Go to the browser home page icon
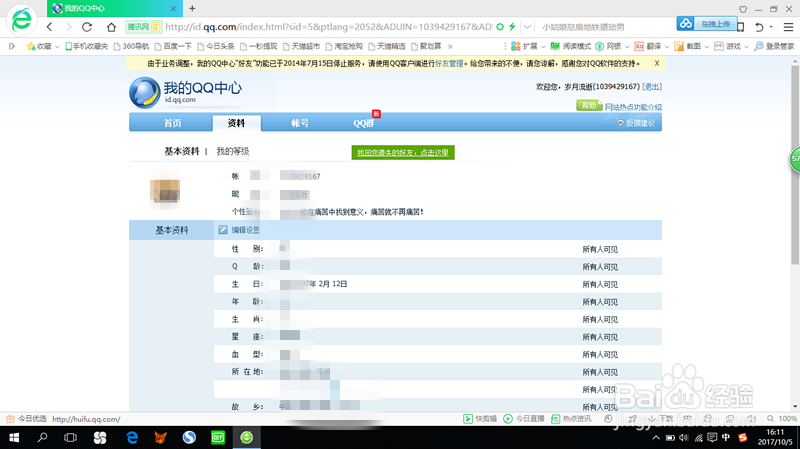This screenshot has height=449, width=800. click(x=111, y=27)
